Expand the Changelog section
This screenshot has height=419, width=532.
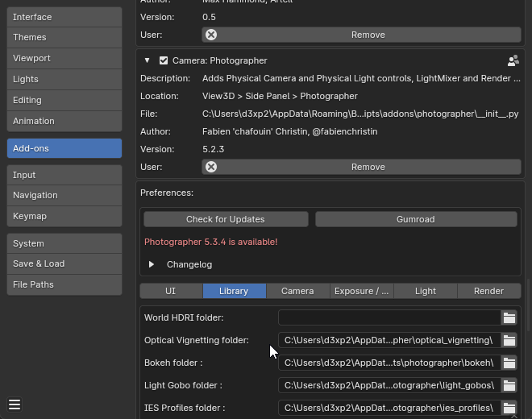(152, 264)
